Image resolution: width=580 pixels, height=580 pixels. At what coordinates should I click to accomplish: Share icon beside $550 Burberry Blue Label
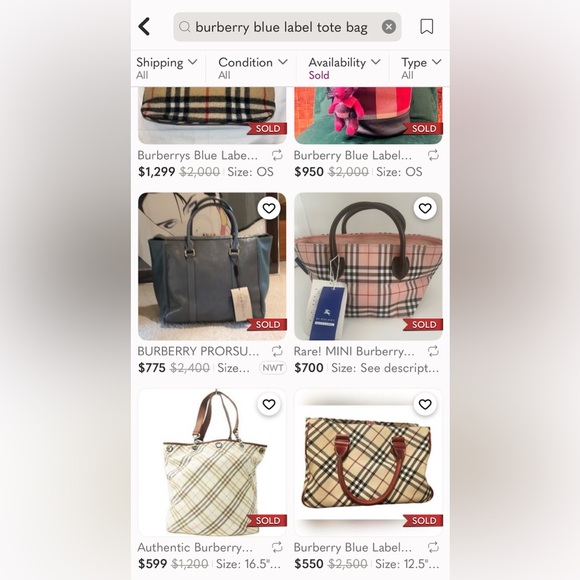(433, 547)
